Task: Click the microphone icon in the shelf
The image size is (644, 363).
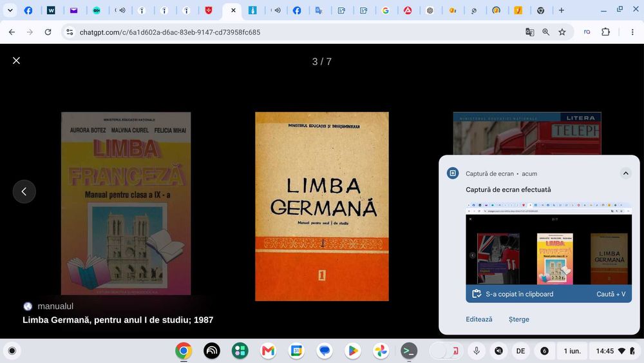Action: tap(477, 351)
